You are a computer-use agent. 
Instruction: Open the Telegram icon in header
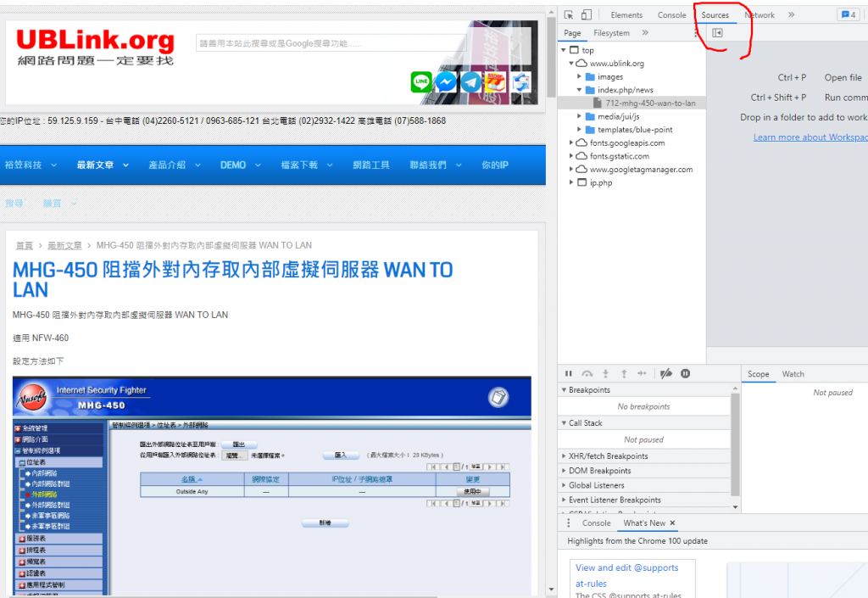(x=470, y=82)
